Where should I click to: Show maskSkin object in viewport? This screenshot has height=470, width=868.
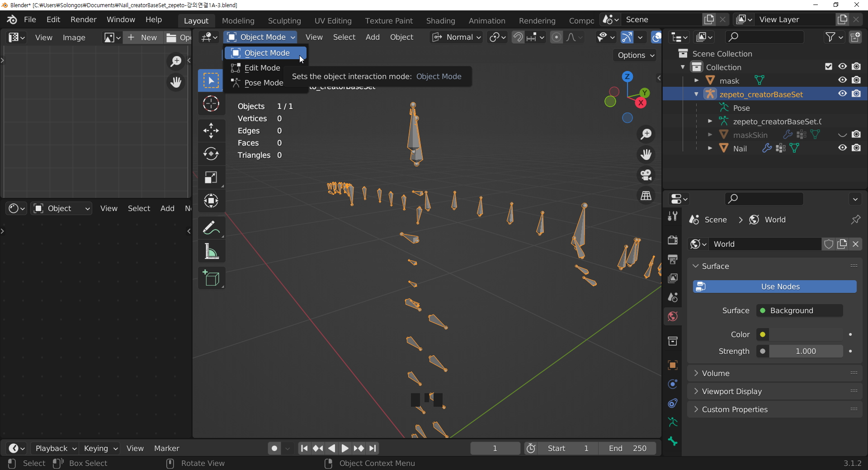click(x=843, y=134)
